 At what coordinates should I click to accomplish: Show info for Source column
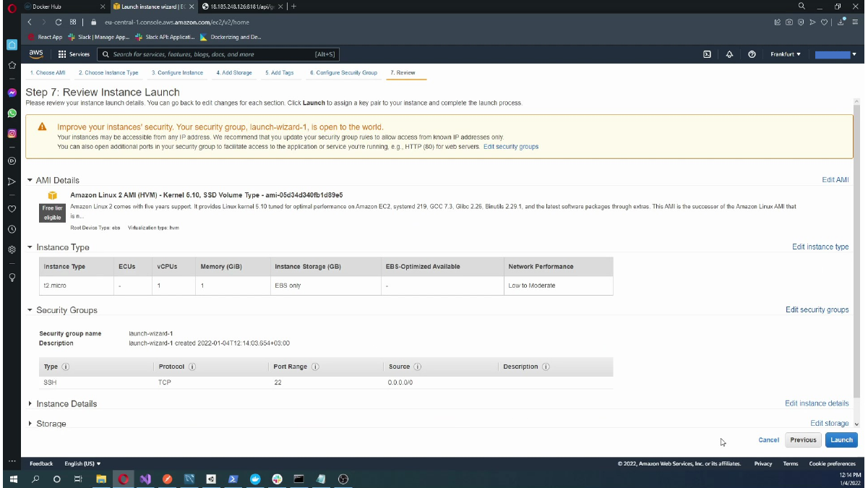[x=418, y=367]
